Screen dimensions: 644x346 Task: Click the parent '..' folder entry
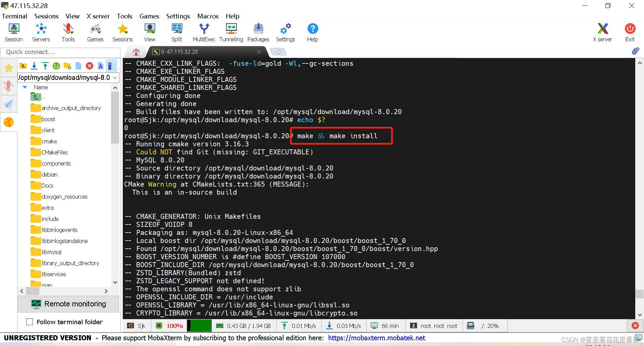tap(38, 97)
